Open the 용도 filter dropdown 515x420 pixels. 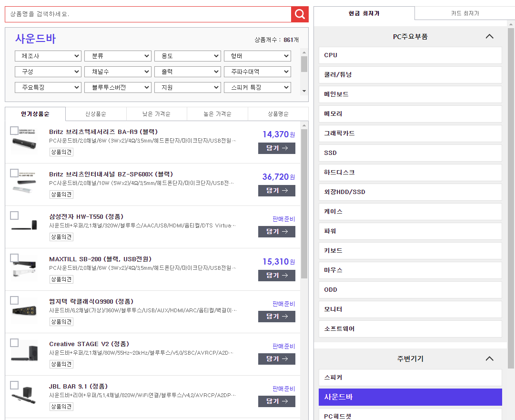tap(187, 56)
